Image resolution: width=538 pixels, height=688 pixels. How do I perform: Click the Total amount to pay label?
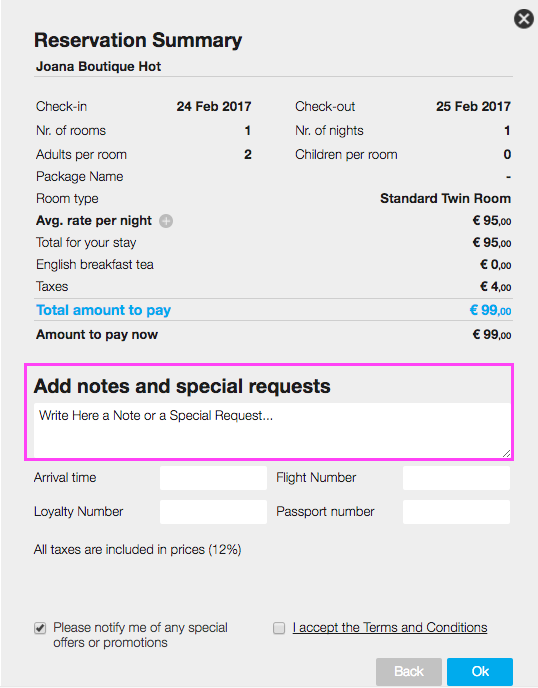(104, 310)
